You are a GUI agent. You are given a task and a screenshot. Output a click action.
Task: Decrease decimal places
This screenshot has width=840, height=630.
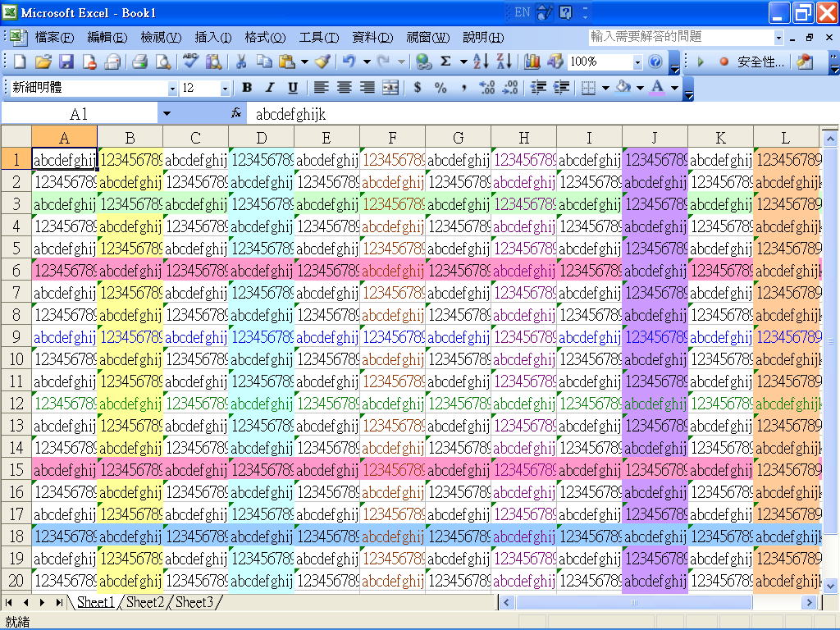(510, 88)
